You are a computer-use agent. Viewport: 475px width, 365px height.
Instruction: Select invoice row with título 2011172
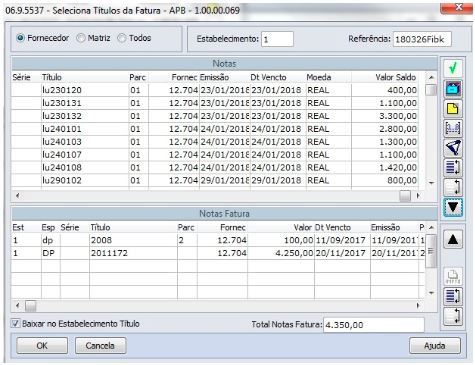218,253
